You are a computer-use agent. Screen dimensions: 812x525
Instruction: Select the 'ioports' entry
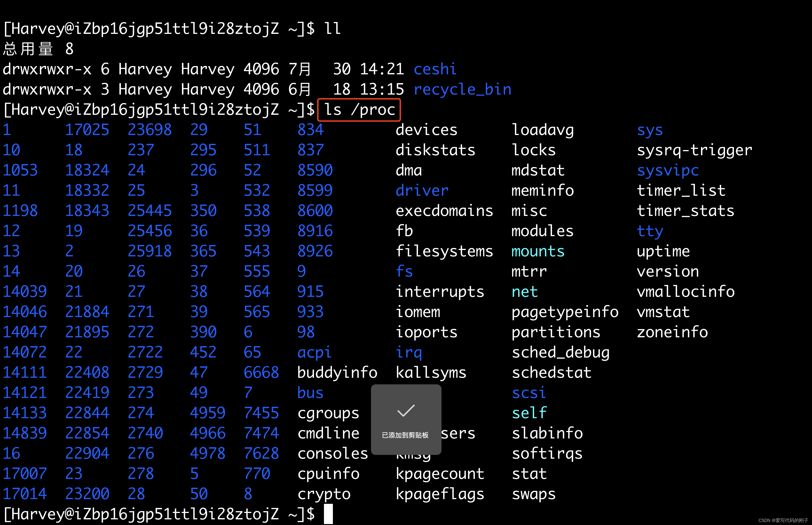tap(426, 332)
